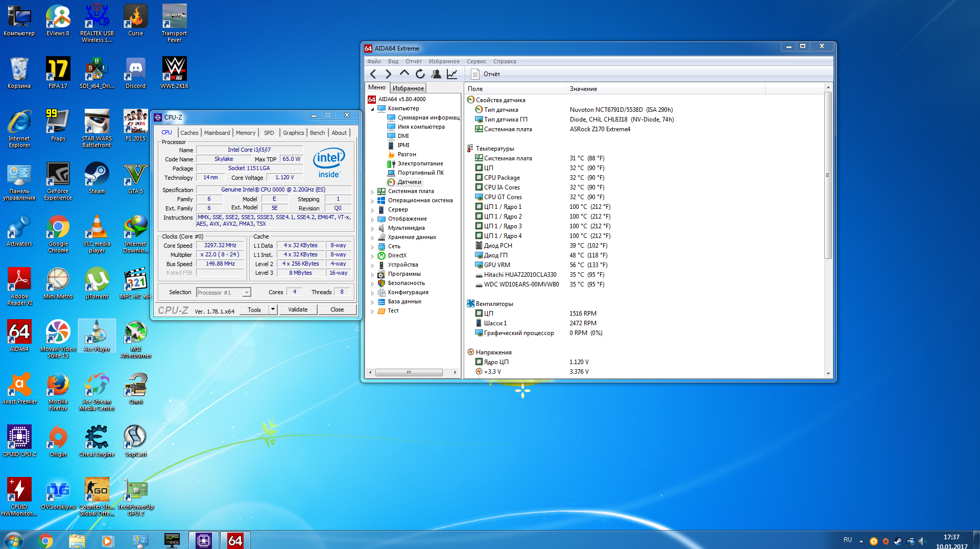Click the up-level arrow in AIDA64 toolbar

(x=404, y=74)
